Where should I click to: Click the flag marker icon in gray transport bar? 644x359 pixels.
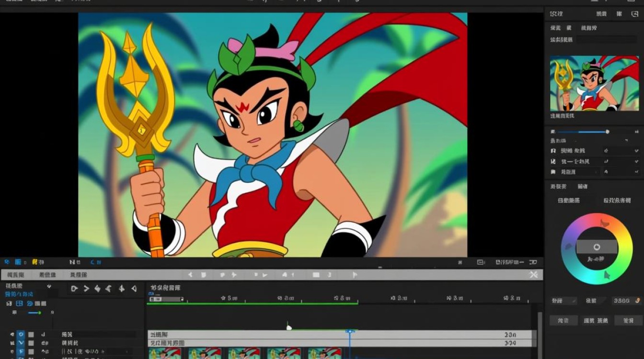(355, 275)
